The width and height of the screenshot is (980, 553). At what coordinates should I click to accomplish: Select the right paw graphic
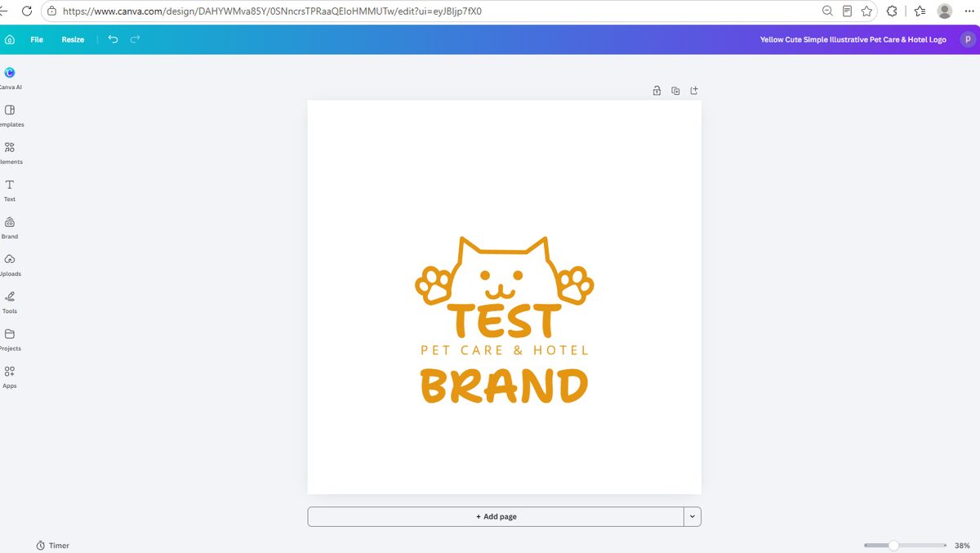pyautogui.click(x=576, y=284)
